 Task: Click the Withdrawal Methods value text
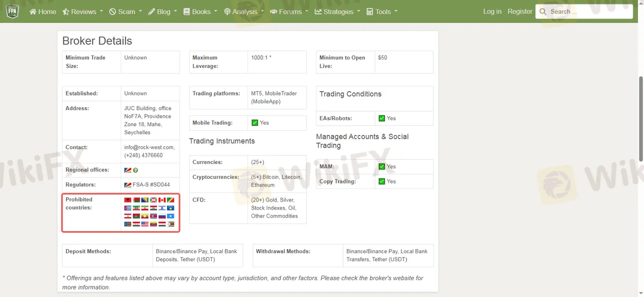point(387,255)
